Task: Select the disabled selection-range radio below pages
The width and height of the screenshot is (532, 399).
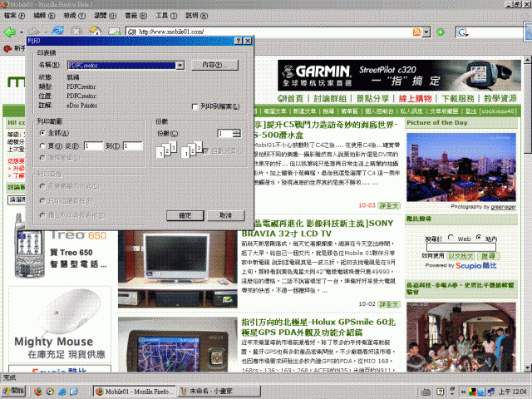Action: click(x=42, y=158)
